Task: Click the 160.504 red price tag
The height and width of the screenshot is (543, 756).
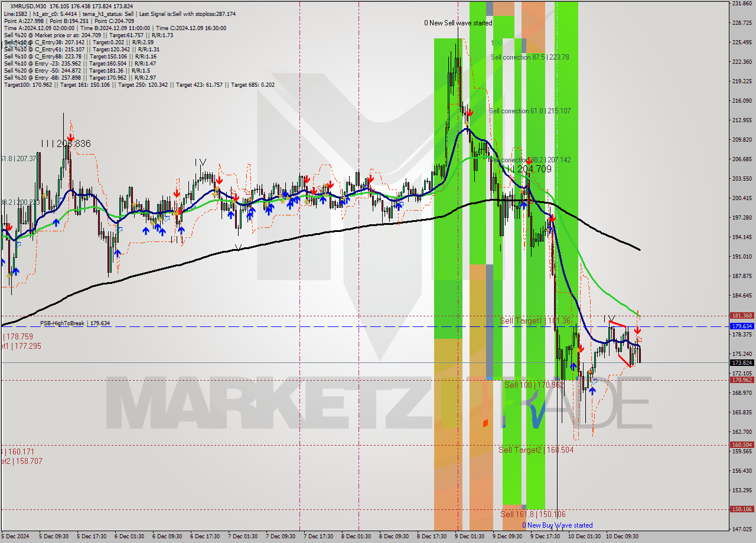Action: click(742, 445)
